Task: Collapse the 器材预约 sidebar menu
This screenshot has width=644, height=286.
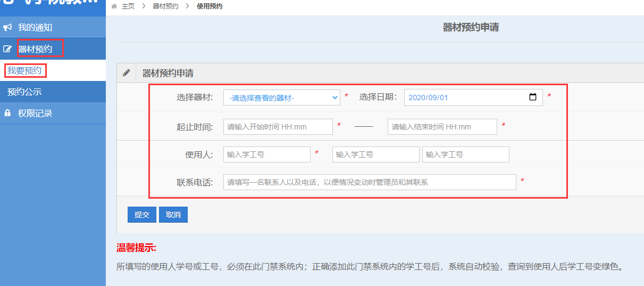Action: [x=36, y=49]
